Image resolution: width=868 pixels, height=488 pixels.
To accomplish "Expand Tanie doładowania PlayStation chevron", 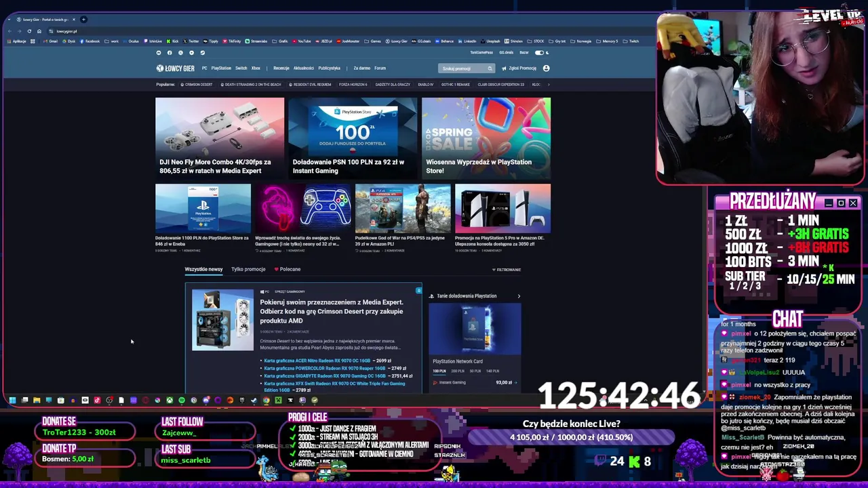I will pyautogui.click(x=519, y=296).
